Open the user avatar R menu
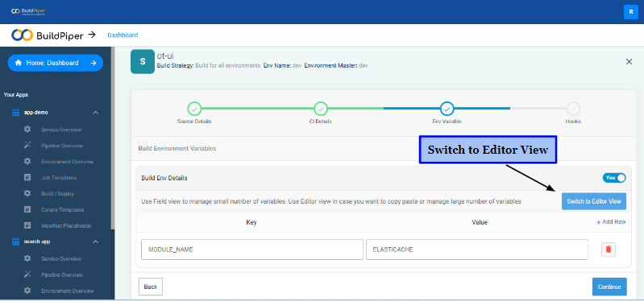The image size is (644, 301). tap(630, 12)
